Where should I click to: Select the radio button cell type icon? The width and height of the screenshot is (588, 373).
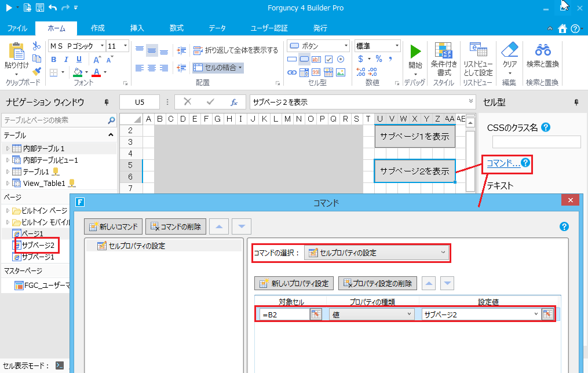click(341, 59)
